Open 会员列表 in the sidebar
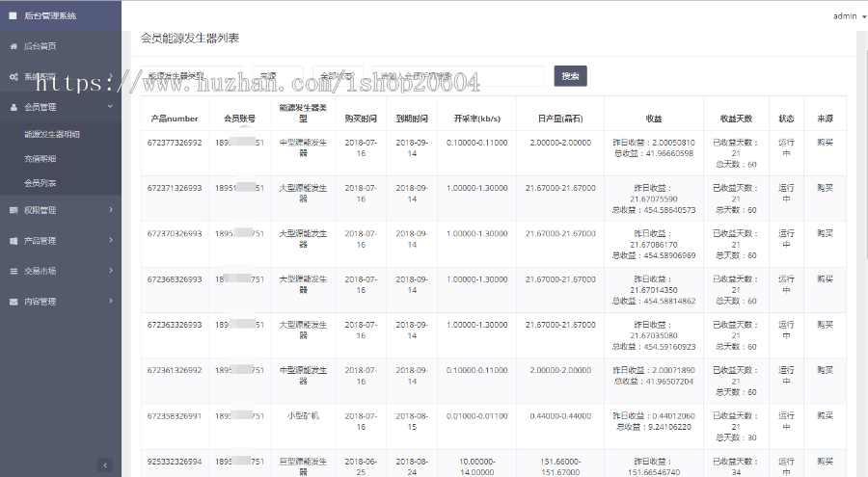Image resolution: width=868 pixels, height=477 pixels. [41, 183]
